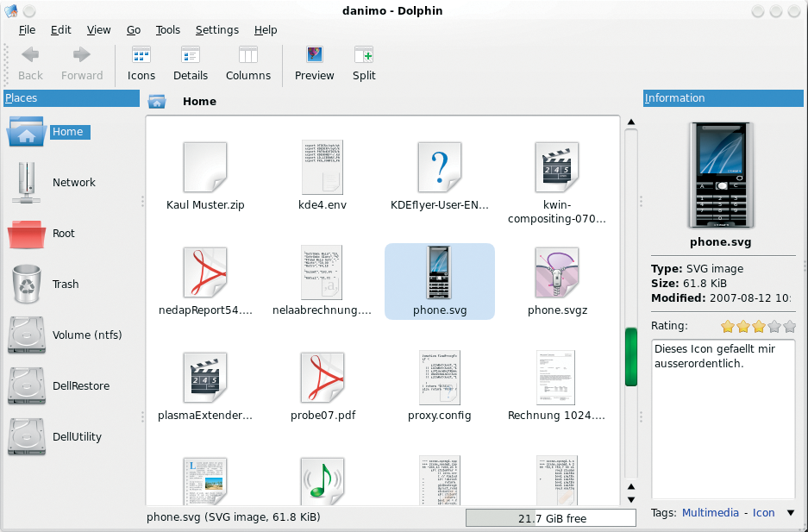This screenshot has height=532, width=808.
Task: Select the document file with landscape photo thumbnail
Action: click(x=205, y=481)
